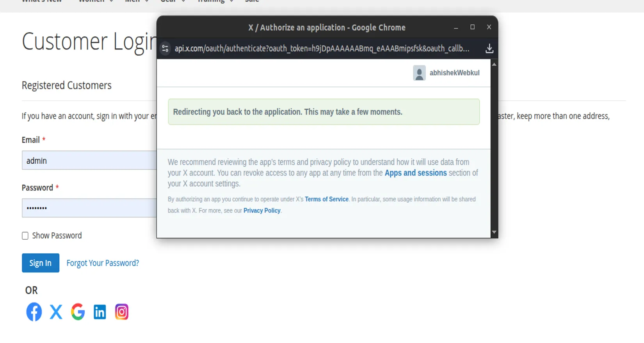Open site information icon in popup address bar
This screenshot has width=644, height=343.
click(165, 49)
